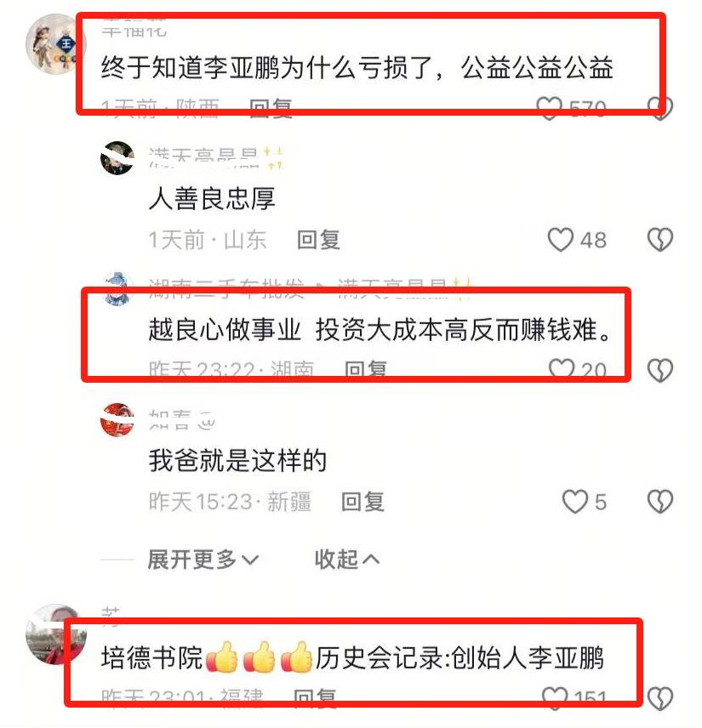Image resolution: width=702 pixels, height=728 pixels.
Task: Reply to the 湖南 comment at 23:22
Action: pyautogui.click(x=366, y=370)
